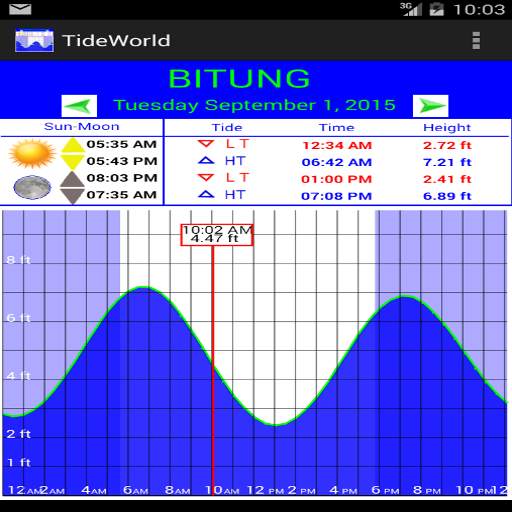
Task: Select the yellow sunrise up-triangle icon
Action: coord(72,145)
